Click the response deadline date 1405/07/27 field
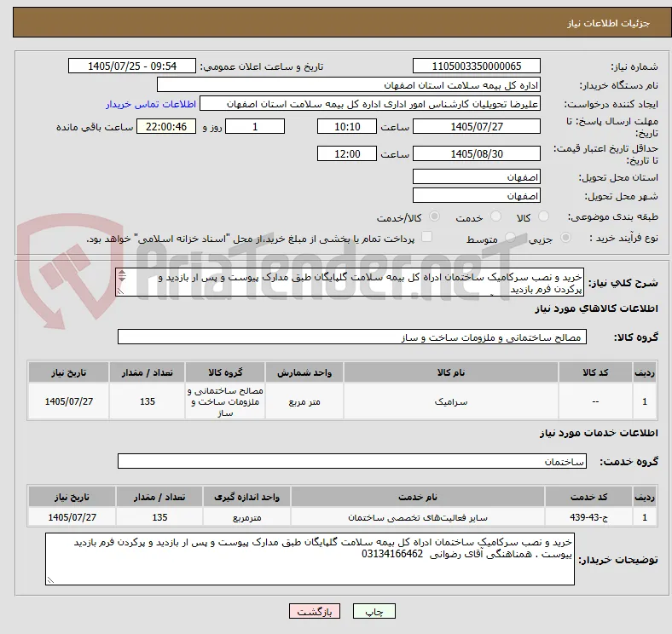The image size is (672, 634). 476,126
